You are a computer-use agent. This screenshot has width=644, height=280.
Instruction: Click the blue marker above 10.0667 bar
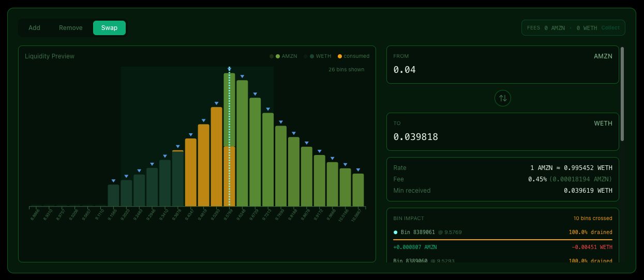358,170
